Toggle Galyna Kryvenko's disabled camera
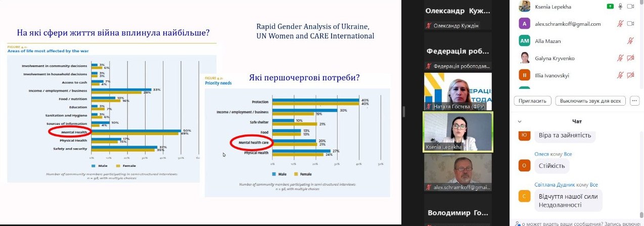644x226 pixels. point(630,58)
